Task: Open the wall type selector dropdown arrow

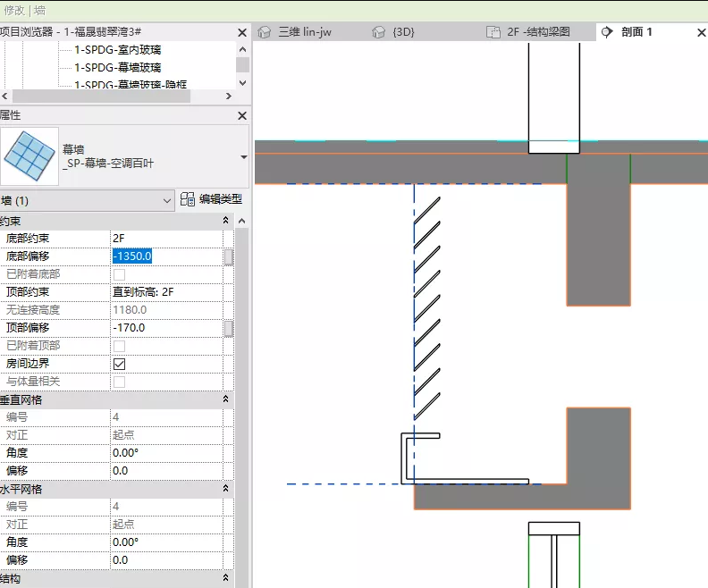Action: [244, 157]
